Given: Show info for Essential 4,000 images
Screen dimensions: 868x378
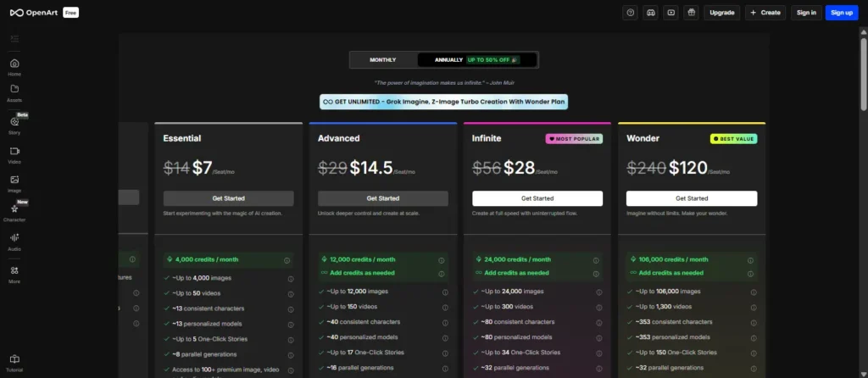Looking at the screenshot, I should tap(291, 279).
